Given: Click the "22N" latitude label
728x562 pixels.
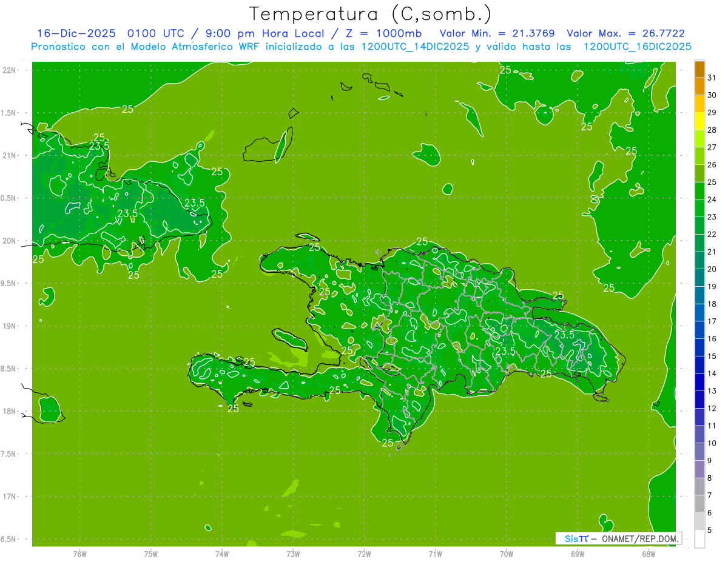Looking at the screenshot, I should click(9, 70).
